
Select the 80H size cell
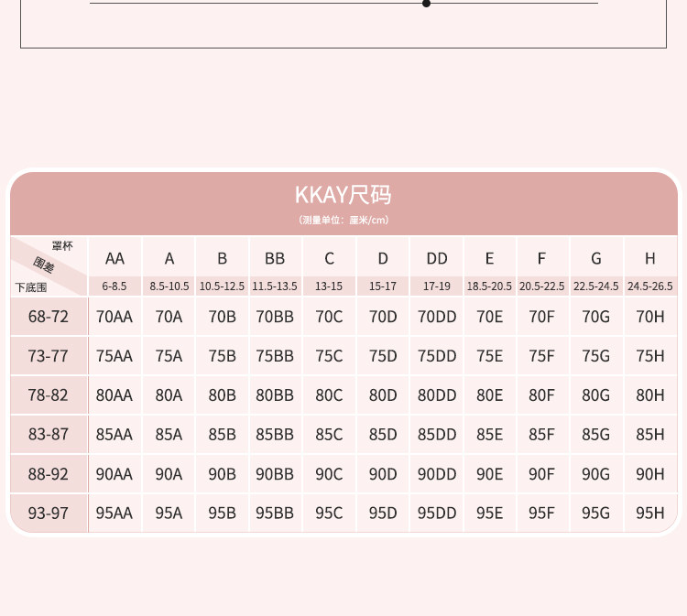pos(650,394)
